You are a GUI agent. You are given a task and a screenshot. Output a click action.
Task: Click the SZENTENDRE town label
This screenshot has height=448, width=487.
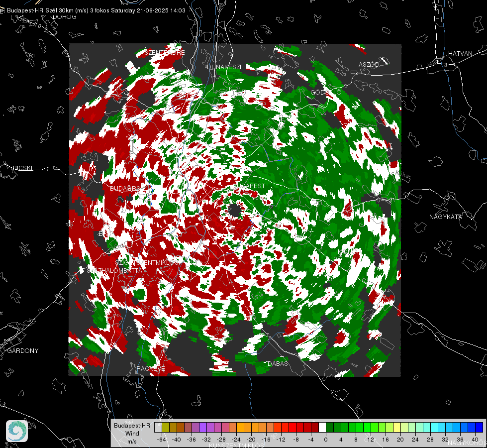tap(165, 53)
